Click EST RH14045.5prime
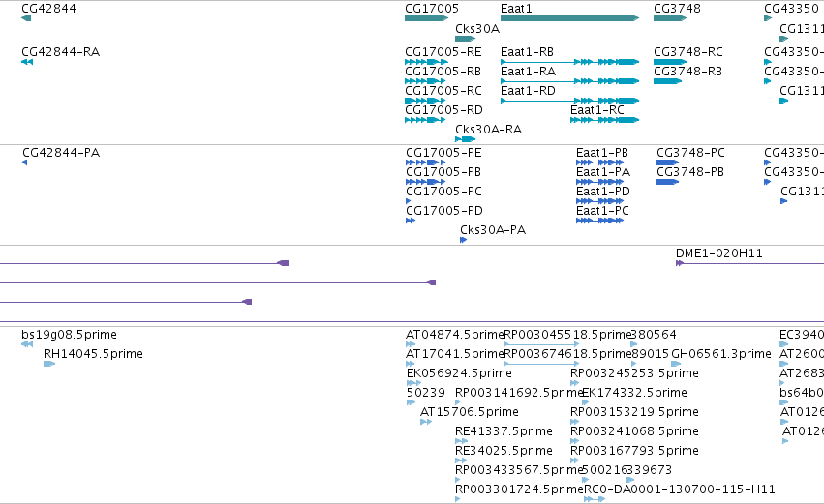Image resolution: width=824 pixels, height=504 pixels. click(x=49, y=365)
